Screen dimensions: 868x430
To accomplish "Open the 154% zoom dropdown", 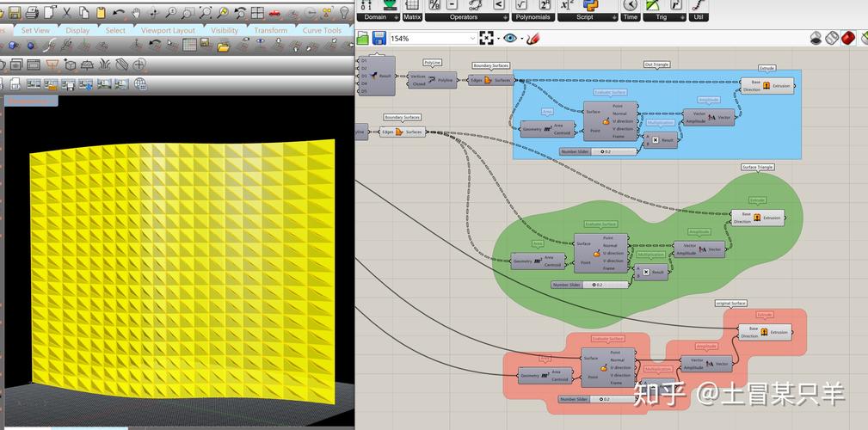I will tap(472, 38).
